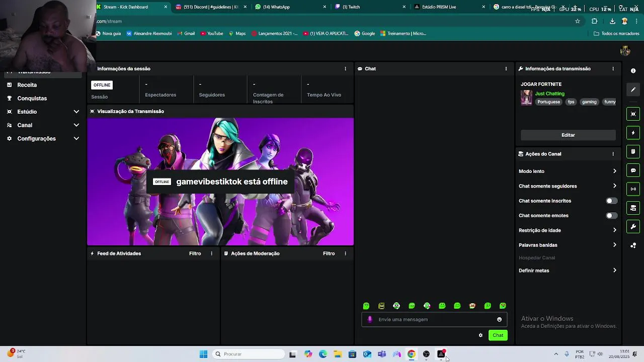Open the Gmail bookmark
Screen dimensions: 644x362
pyautogui.click(x=186, y=34)
